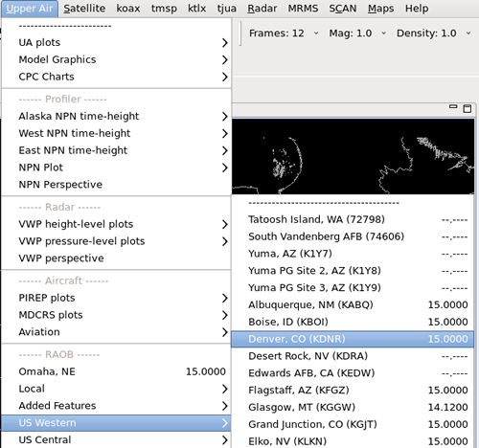Click the black map display area
Image resolution: width=479 pixels, height=448 pixels.
353,156
